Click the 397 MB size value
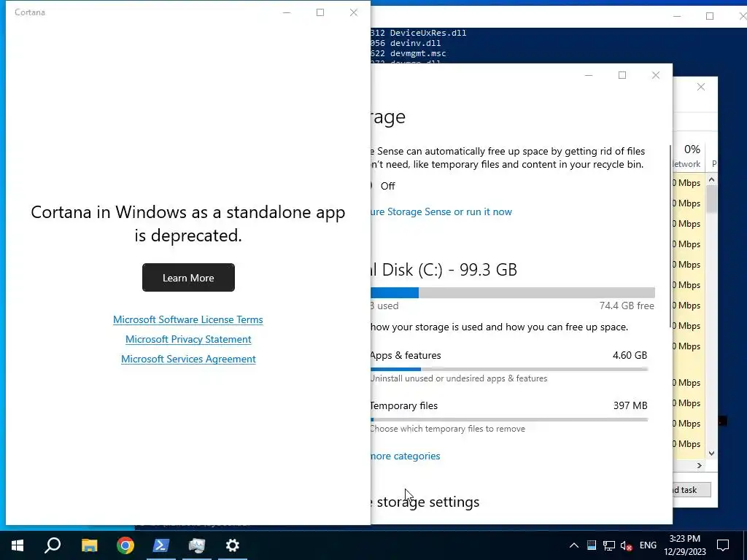The width and height of the screenshot is (747, 560). (630, 405)
